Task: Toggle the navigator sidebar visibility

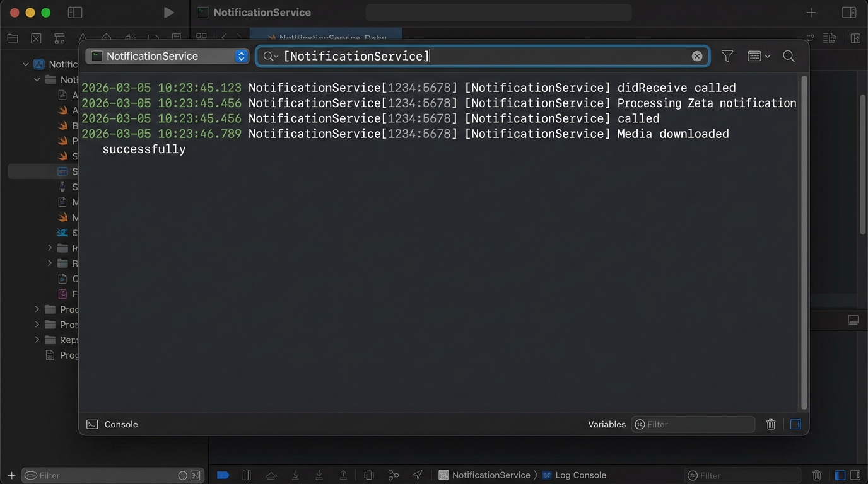Action: coord(74,12)
